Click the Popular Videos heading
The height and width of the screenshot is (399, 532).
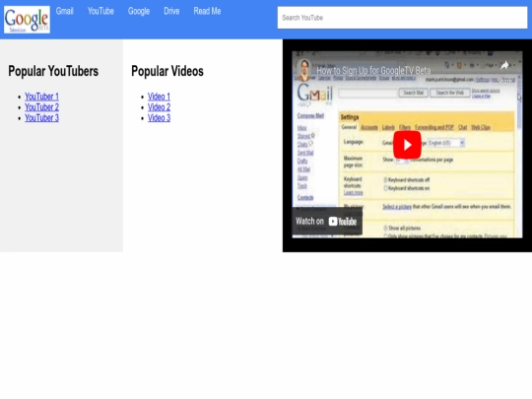point(167,71)
